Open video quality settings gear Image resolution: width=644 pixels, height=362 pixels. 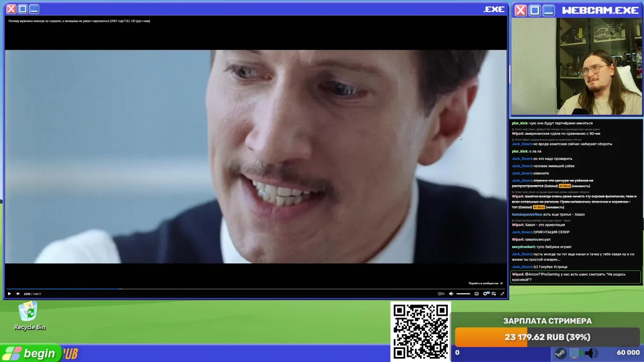(x=486, y=294)
